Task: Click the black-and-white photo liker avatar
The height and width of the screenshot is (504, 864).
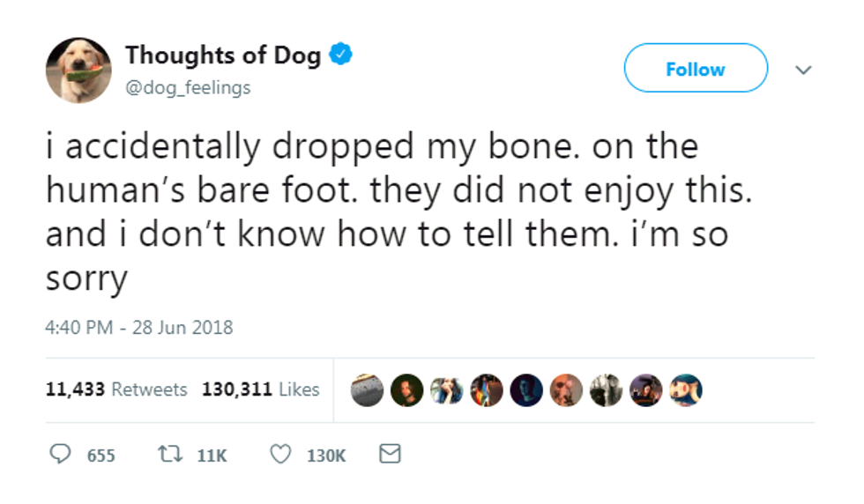Action: click(607, 389)
